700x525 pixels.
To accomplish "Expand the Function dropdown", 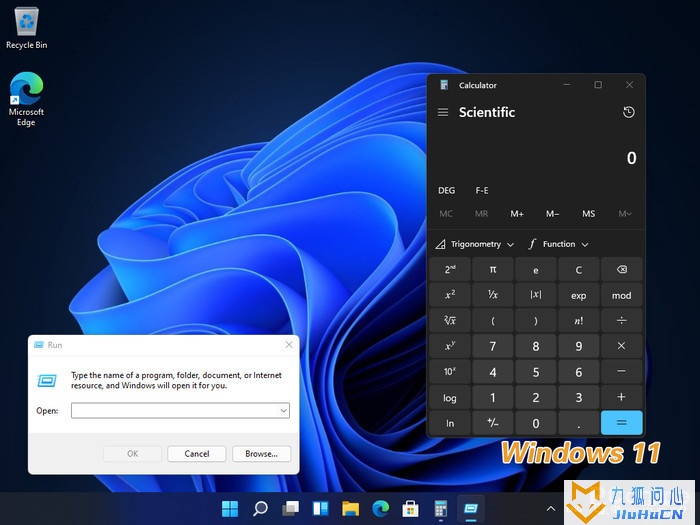I will (558, 244).
